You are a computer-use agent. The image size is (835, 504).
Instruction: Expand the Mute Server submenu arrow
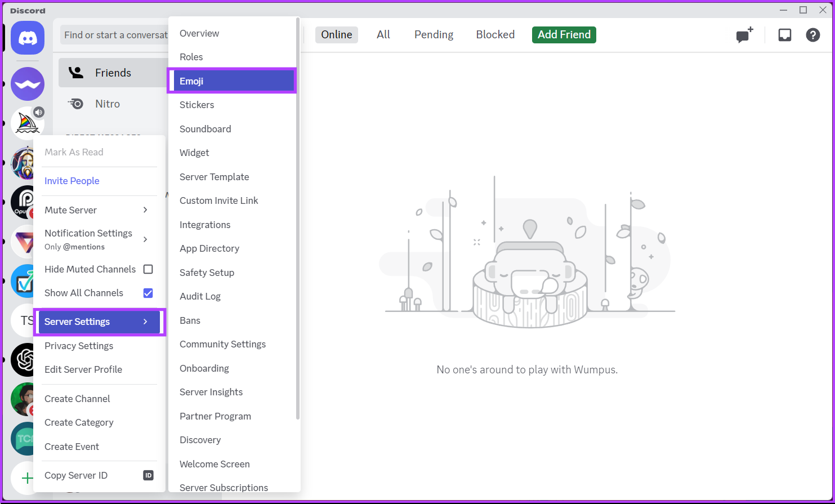[145, 210]
